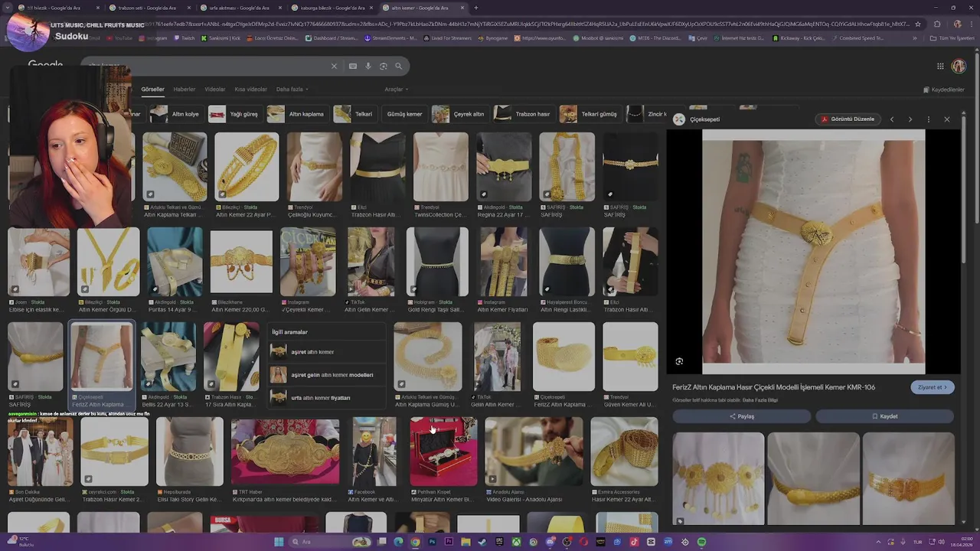The image size is (980, 551).
Task: Open Photoshop from the taskbar
Action: [x=432, y=542]
